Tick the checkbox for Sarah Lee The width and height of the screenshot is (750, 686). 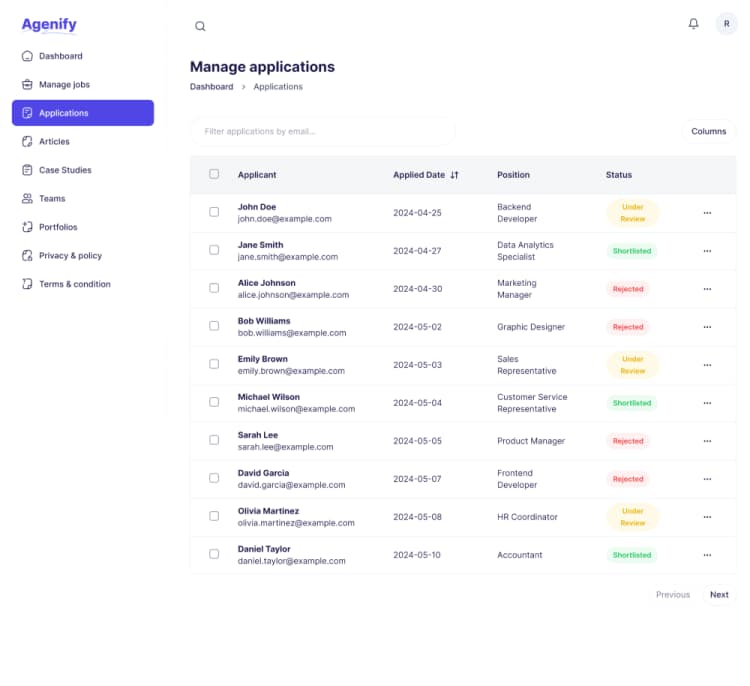(x=214, y=440)
